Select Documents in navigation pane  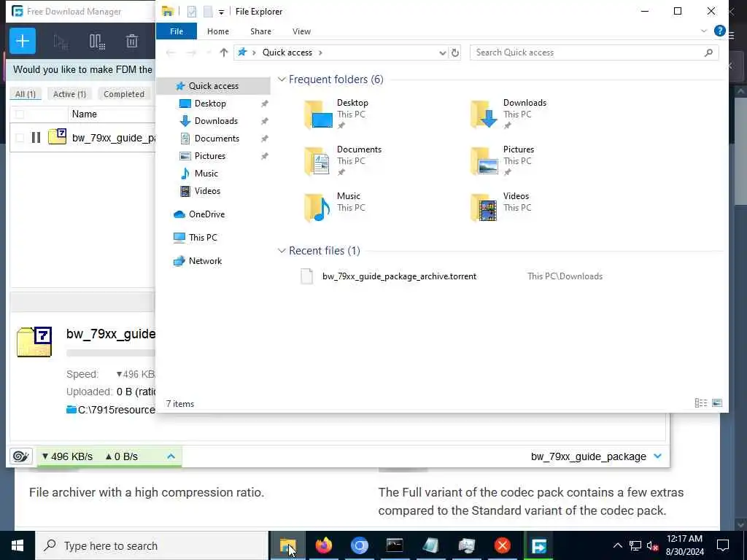(217, 139)
